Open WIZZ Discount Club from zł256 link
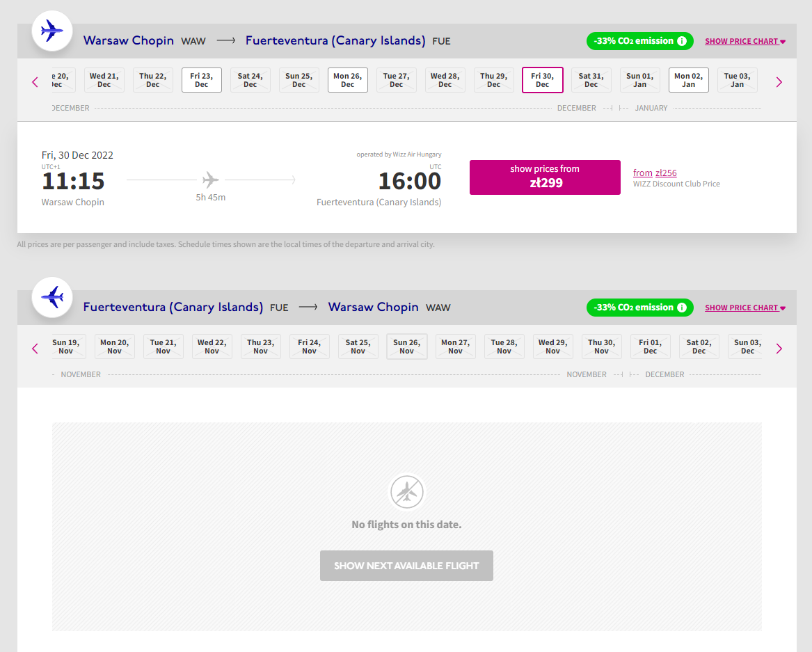Image resolution: width=812 pixels, height=652 pixels. pos(655,173)
